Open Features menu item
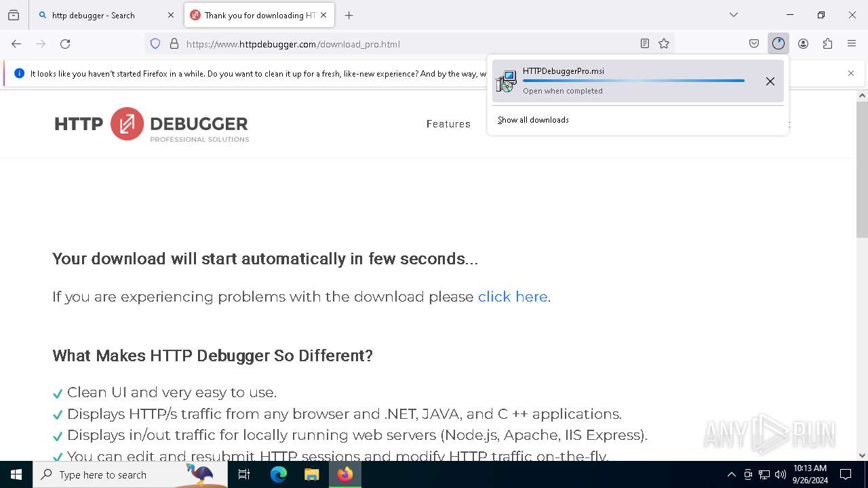 pos(448,124)
